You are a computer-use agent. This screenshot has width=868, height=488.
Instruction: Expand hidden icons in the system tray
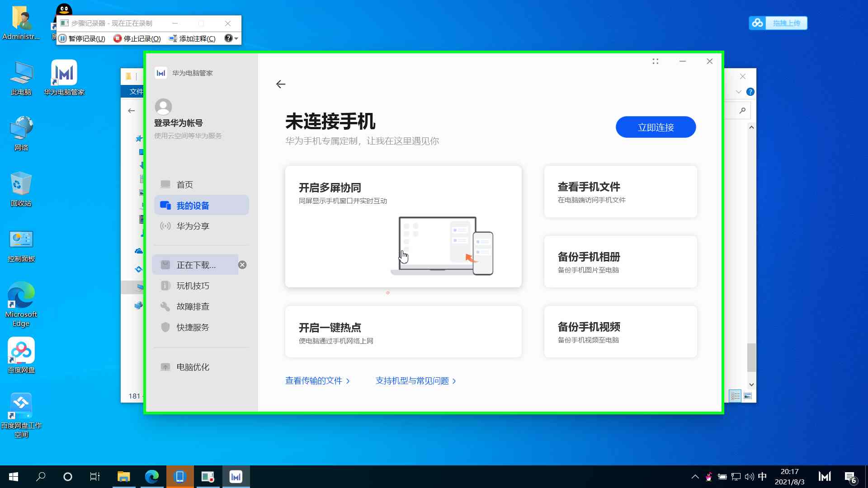[x=695, y=476]
